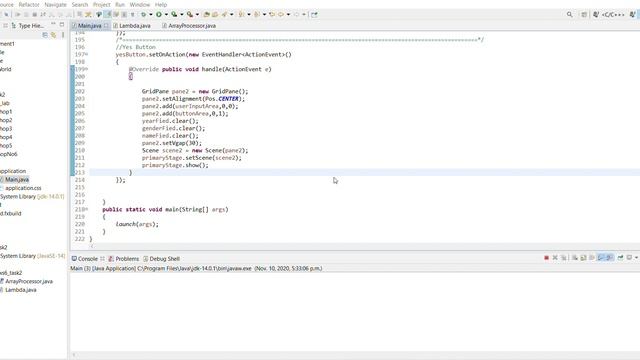The height and width of the screenshot is (360, 640).
Task: Terminate the program with the red stop square
Action: pyautogui.click(x=547, y=258)
